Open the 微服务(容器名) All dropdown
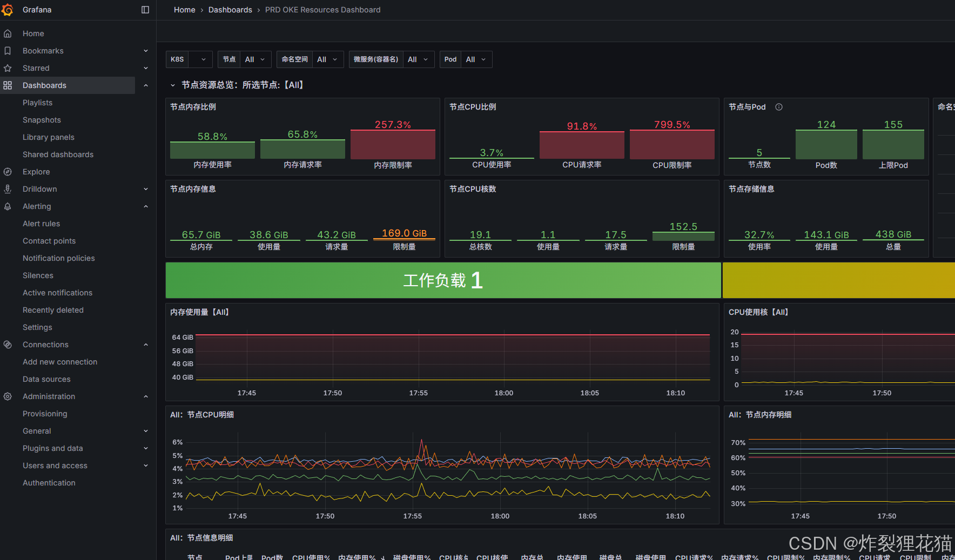The width and height of the screenshot is (955, 560). pyautogui.click(x=418, y=59)
